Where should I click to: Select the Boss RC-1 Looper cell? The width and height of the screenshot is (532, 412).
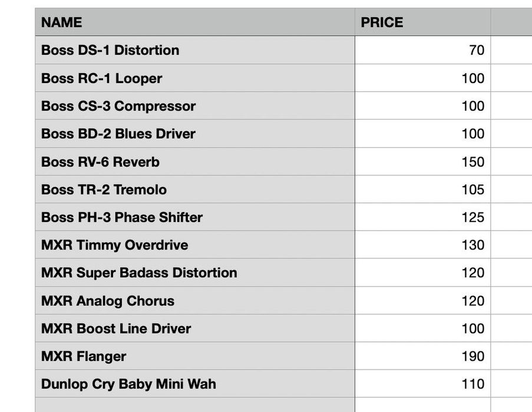(194, 78)
